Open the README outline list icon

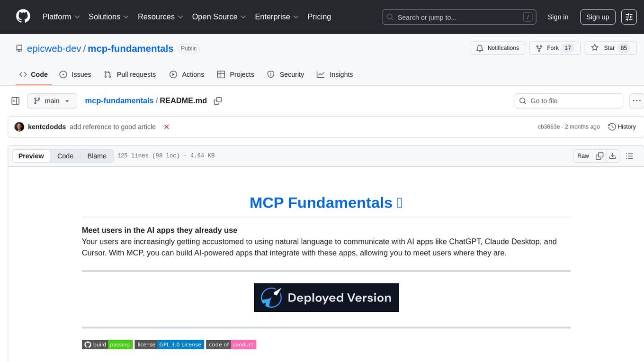click(629, 156)
